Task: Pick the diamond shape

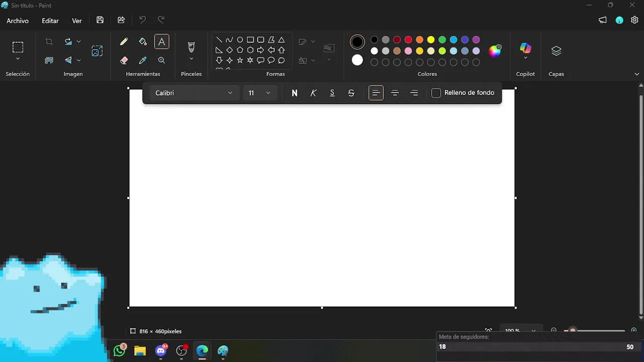Action: tap(229, 50)
